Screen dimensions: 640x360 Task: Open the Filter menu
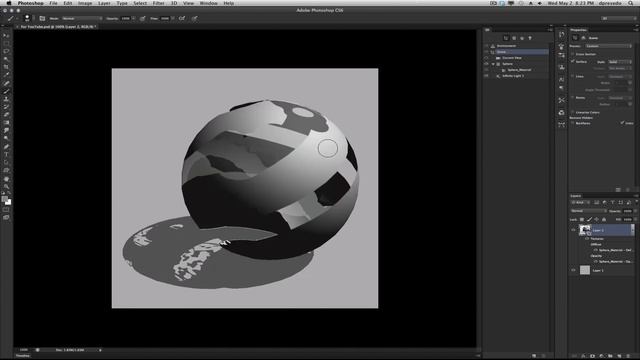(x=158, y=3)
